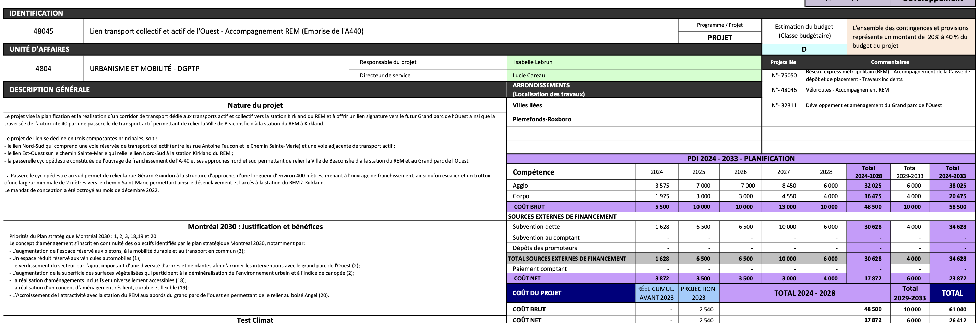Click linked project 'N°- 48046'
This screenshot has height=323, width=980.
[x=784, y=90]
